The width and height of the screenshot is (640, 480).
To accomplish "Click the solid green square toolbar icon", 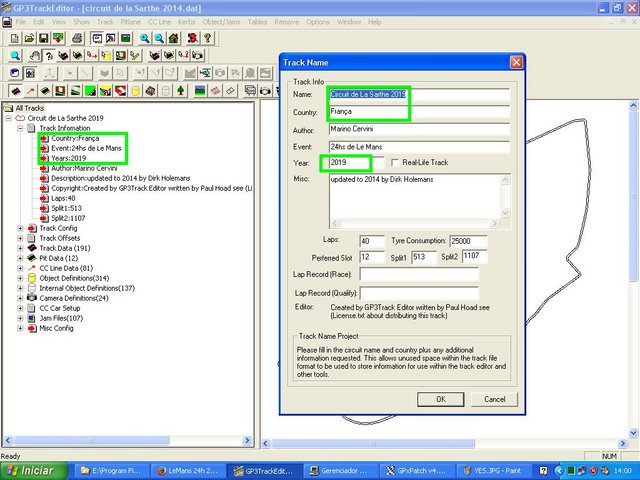I will tap(90, 90).
